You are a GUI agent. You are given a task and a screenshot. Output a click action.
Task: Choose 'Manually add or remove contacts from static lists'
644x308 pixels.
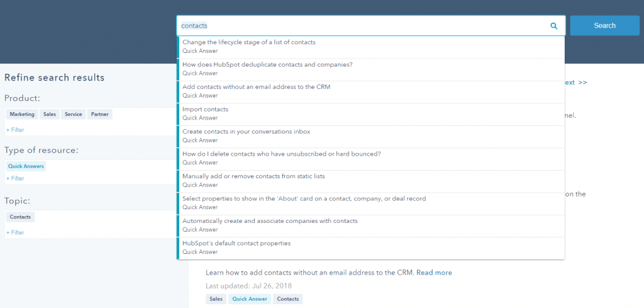pos(371,181)
